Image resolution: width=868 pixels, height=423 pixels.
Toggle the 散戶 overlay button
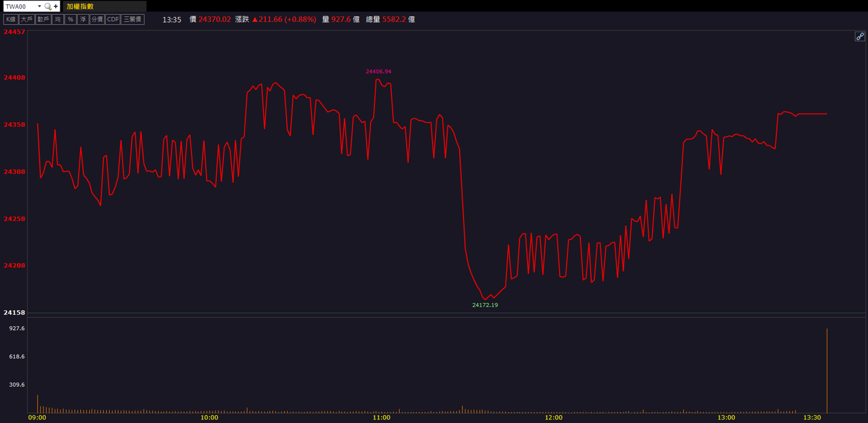pyautogui.click(x=43, y=19)
